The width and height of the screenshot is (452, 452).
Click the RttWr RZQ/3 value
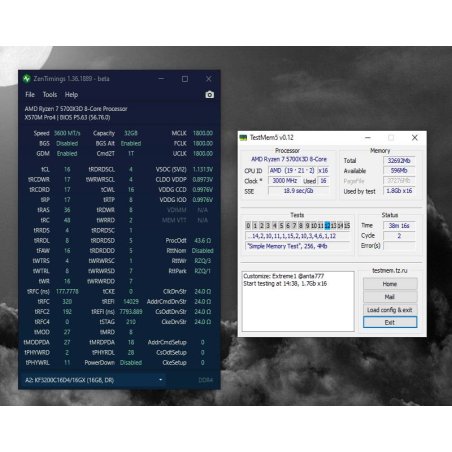(x=203, y=261)
